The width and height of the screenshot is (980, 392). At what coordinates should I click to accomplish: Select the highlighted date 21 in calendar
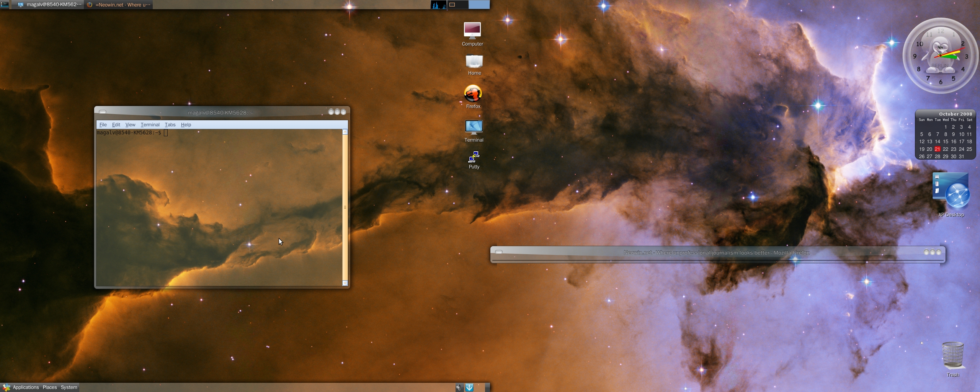coord(938,149)
